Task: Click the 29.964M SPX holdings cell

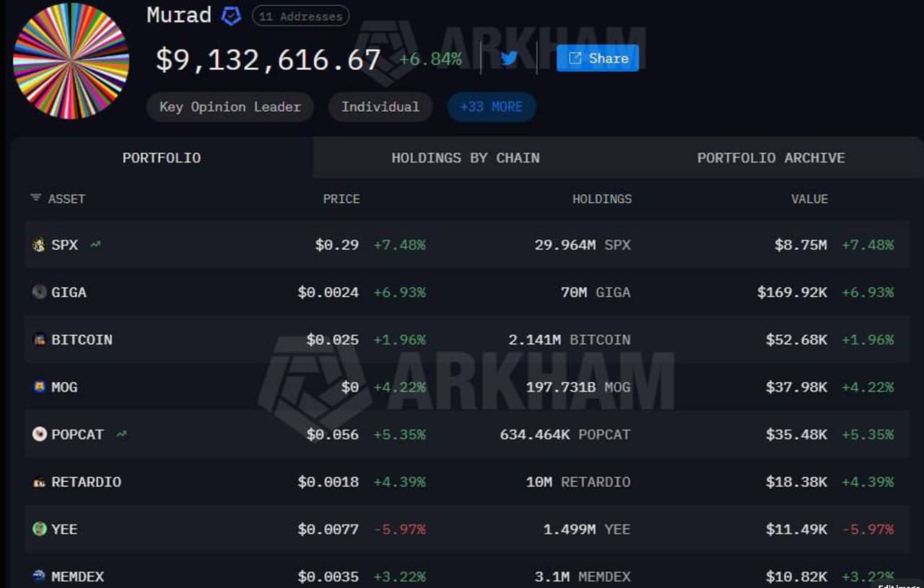Action: point(583,245)
